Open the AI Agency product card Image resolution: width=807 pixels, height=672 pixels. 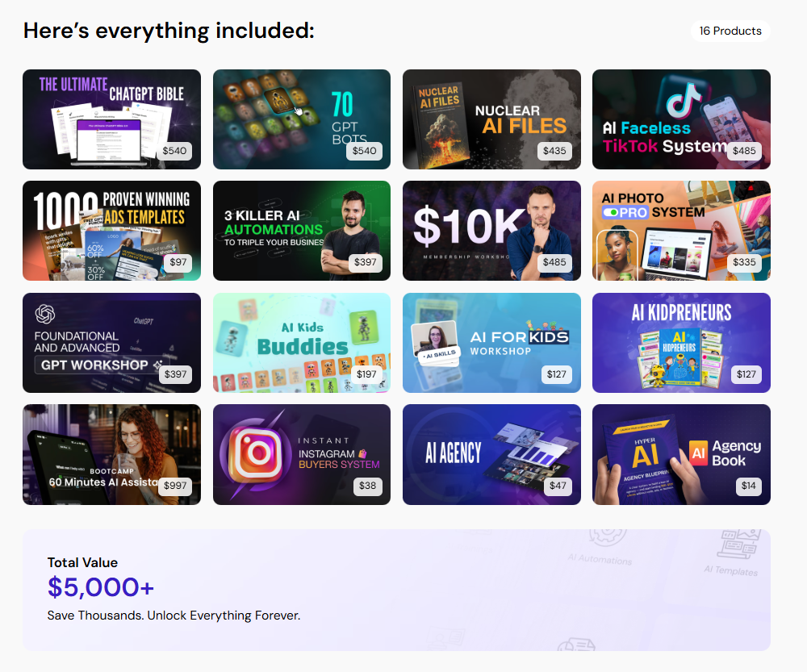pyautogui.click(x=491, y=454)
